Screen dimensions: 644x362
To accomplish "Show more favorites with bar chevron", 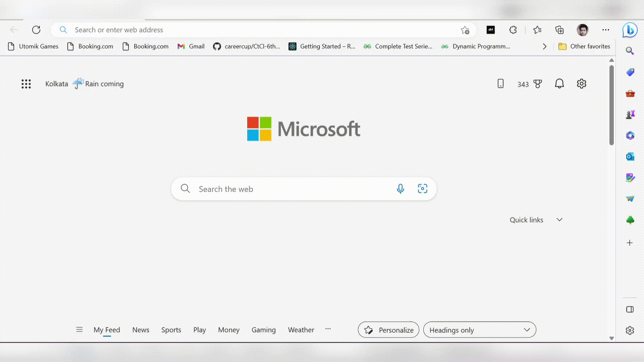I will tap(544, 46).
